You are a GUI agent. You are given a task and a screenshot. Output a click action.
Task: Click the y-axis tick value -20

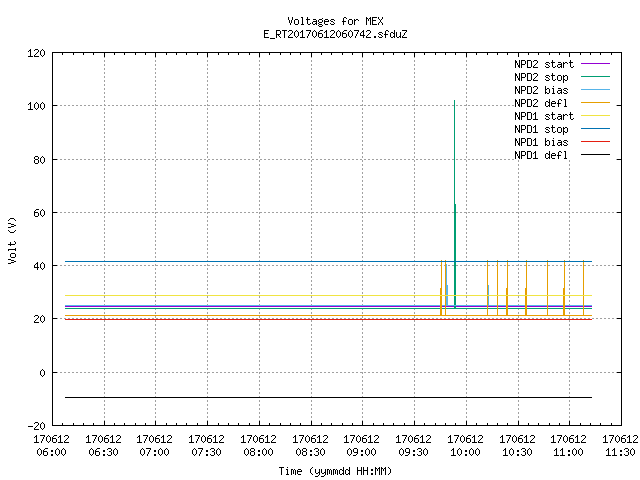[36, 426]
